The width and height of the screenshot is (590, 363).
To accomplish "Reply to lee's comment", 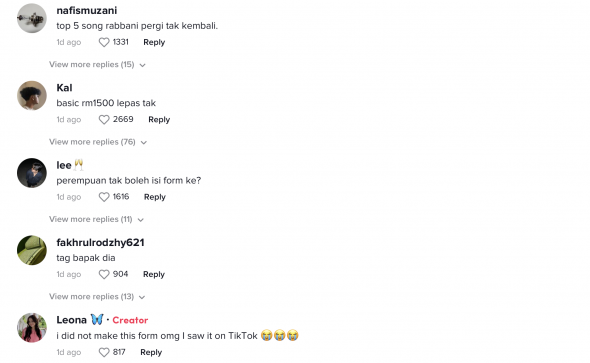I will (x=155, y=197).
